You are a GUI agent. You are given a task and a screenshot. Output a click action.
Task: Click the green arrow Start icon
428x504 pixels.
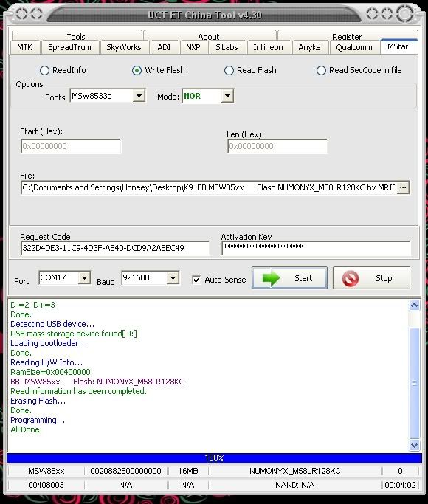tap(272, 278)
